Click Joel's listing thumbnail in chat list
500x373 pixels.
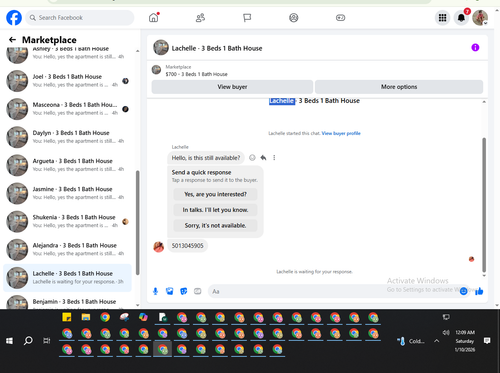coord(17,81)
